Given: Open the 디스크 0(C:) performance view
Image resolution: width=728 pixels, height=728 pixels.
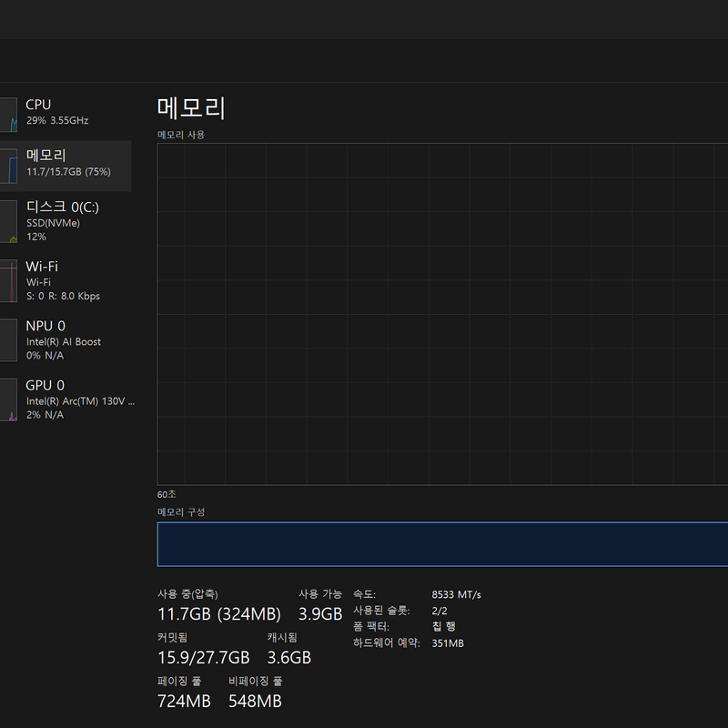Looking at the screenshot, I should 65,221.
